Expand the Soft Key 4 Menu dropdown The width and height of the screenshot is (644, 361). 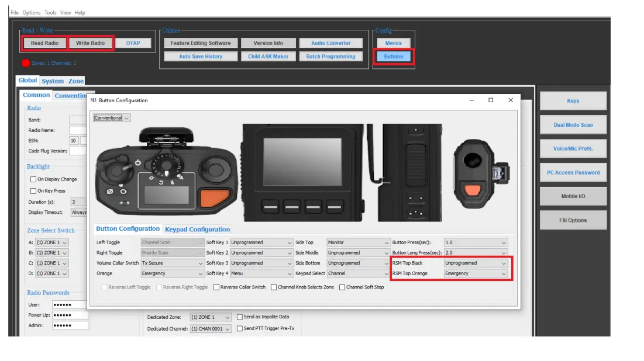pyautogui.click(x=261, y=273)
